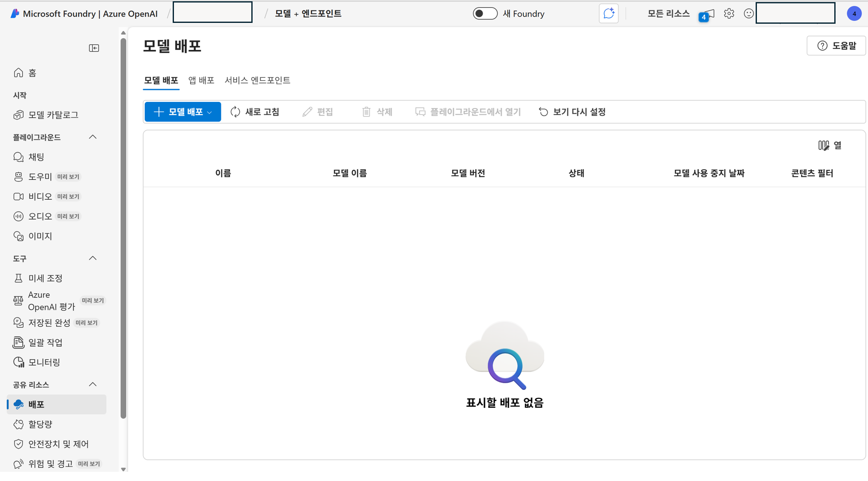Click 보기 다시 설정 button

(x=572, y=112)
